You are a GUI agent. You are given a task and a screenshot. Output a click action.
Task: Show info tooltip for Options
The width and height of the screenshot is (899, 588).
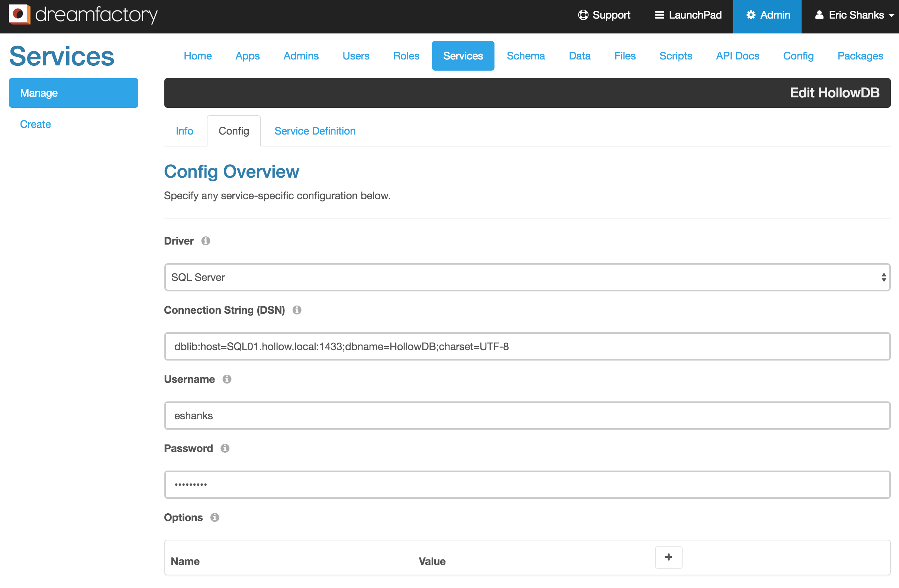[x=215, y=517]
